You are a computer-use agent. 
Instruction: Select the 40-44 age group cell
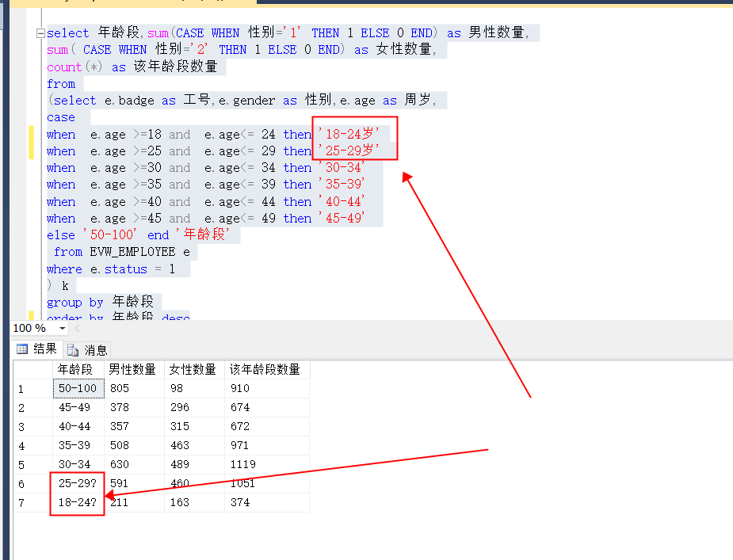(78, 426)
